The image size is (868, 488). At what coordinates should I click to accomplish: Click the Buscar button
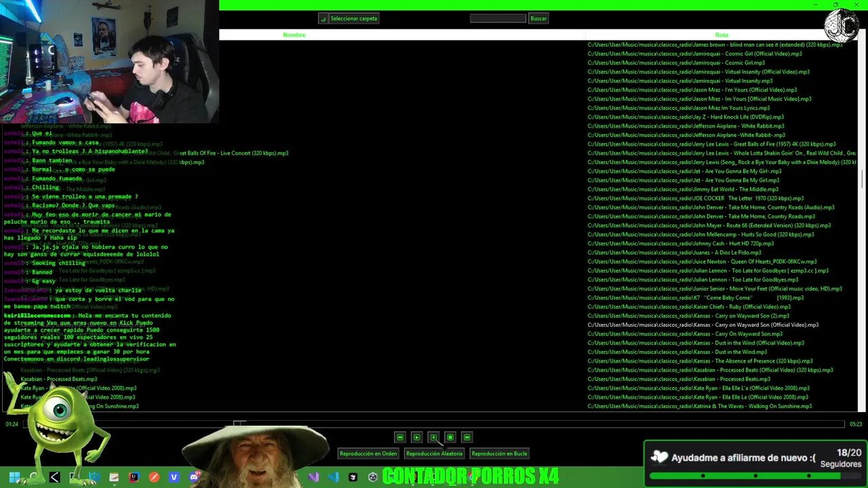pyautogui.click(x=538, y=18)
